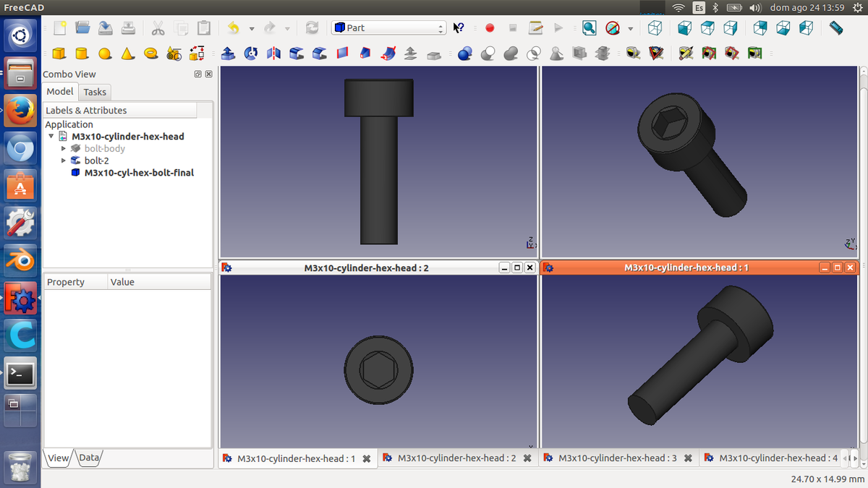Click the Fit All view icon
Viewport: 868px width, 488px height.
pos(590,28)
